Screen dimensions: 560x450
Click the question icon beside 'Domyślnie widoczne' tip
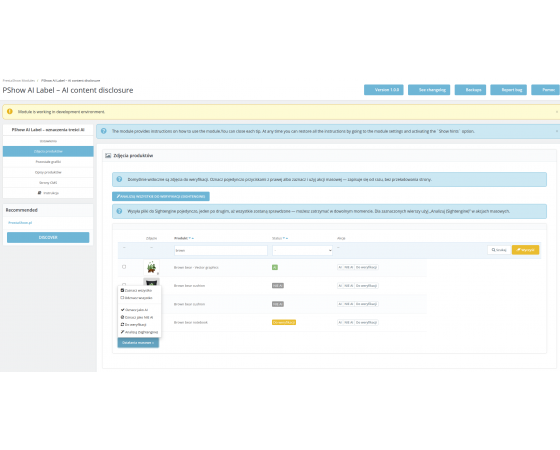119,179
